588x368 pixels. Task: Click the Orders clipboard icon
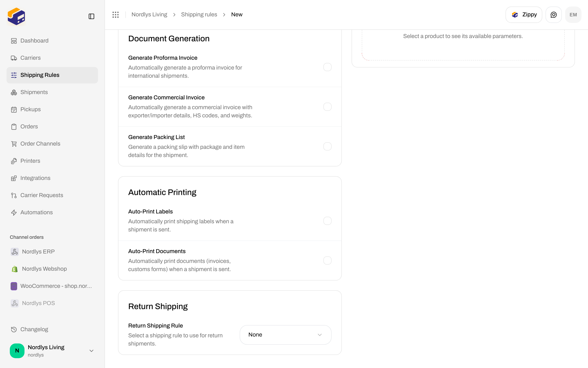14,127
